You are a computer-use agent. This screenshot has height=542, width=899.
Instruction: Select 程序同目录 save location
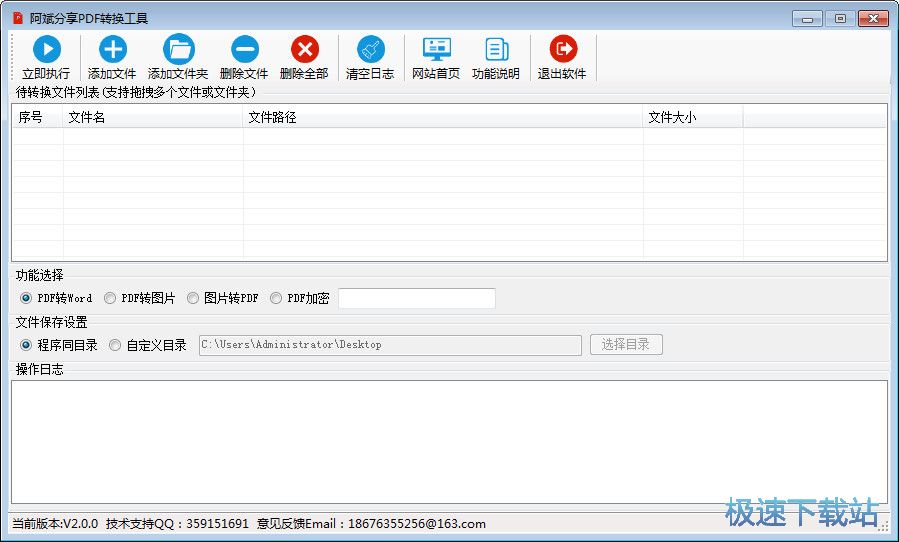26,345
